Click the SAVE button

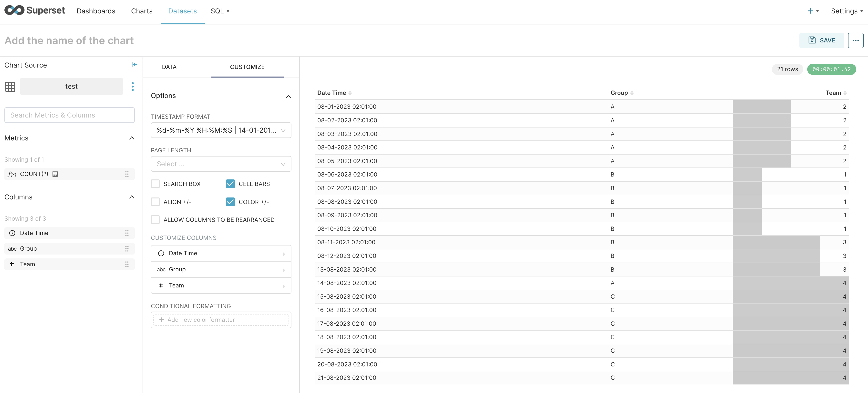click(x=822, y=40)
